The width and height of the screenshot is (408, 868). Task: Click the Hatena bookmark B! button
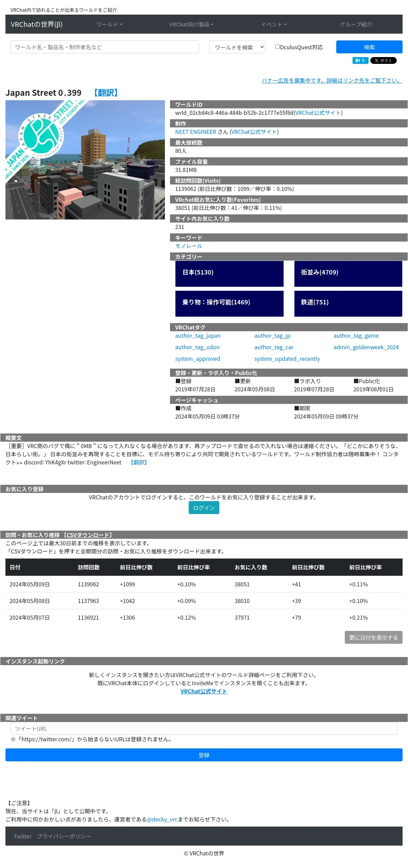360,60
